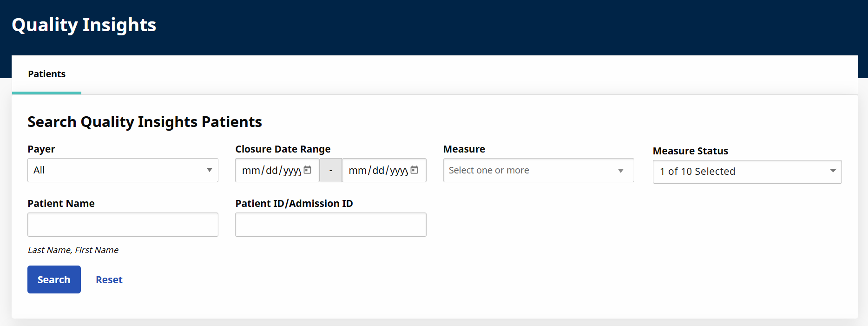The image size is (868, 326).
Task: Click the Closure Date Range label
Action: click(x=283, y=149)
